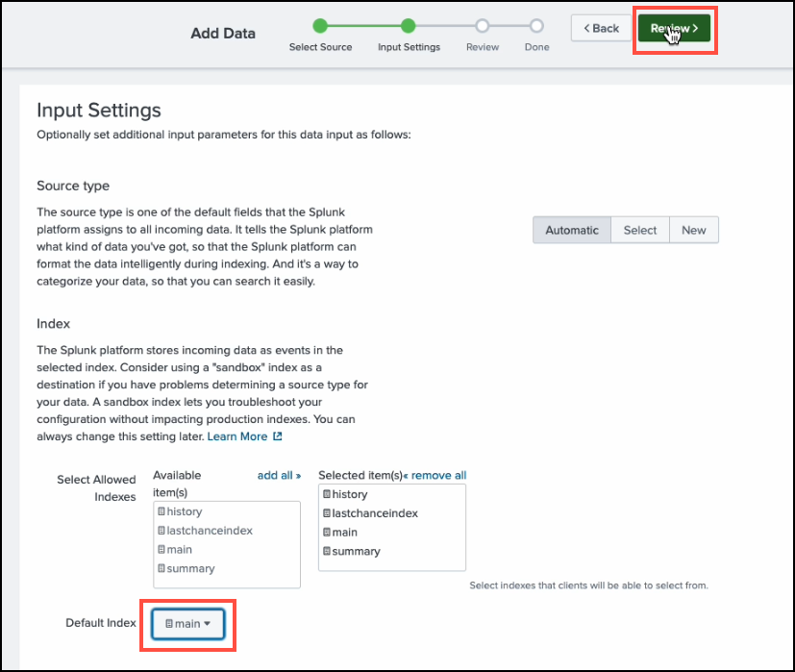Screen dimensions: 795x672
Task: Click lastchanceindex icon in Selected items list
Action: [x=327, y=513]
